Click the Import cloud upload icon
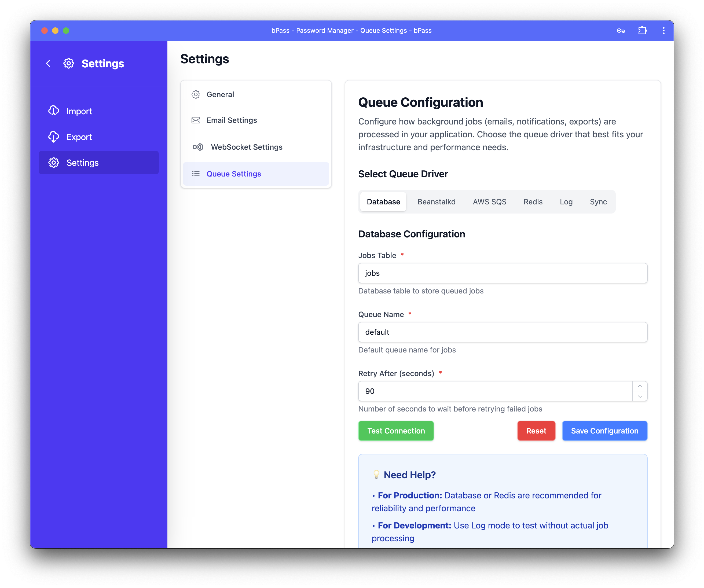Viewport: 704px width, 588px height. (x=54, y=111)
